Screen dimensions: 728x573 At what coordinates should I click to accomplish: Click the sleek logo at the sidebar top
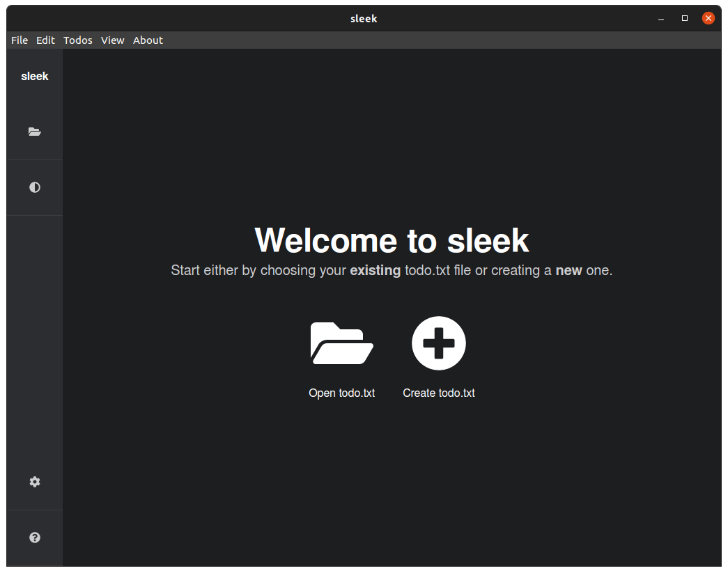tap(34, 76)
